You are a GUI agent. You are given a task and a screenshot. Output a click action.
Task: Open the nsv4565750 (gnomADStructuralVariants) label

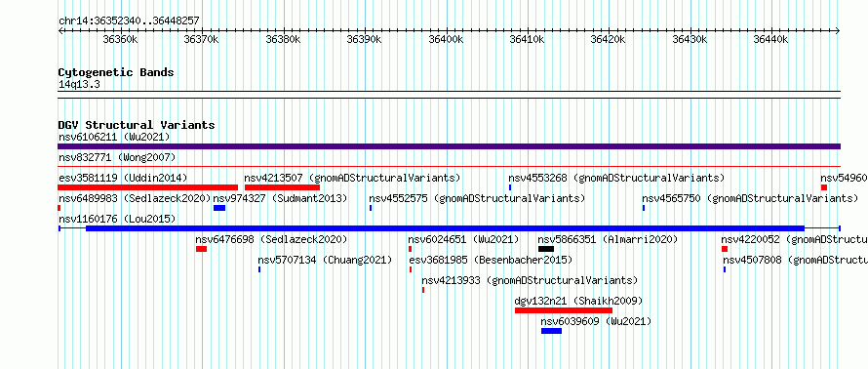point(750,198)
